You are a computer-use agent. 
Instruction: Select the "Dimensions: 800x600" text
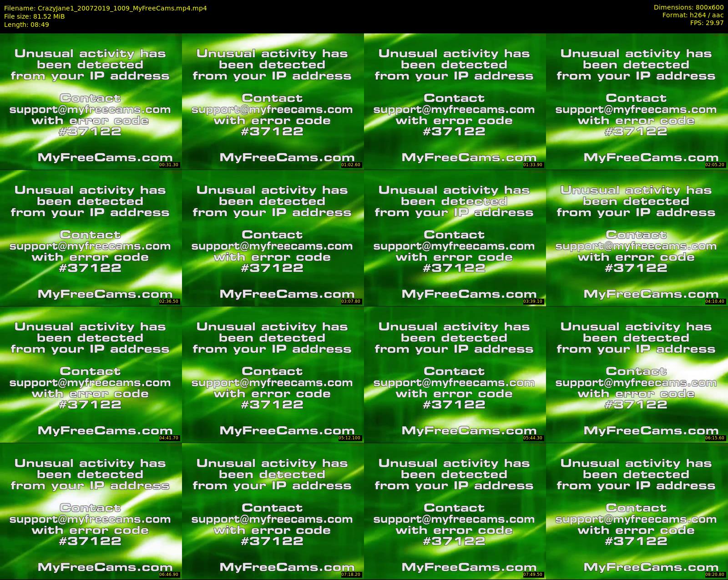click(688, 7)
